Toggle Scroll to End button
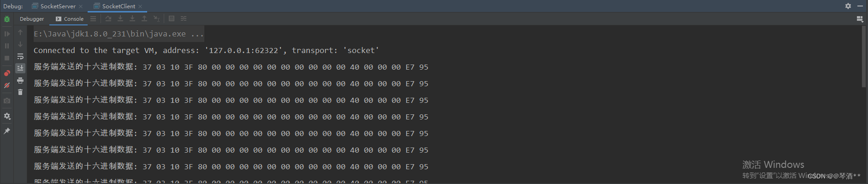 click(20, 68)
